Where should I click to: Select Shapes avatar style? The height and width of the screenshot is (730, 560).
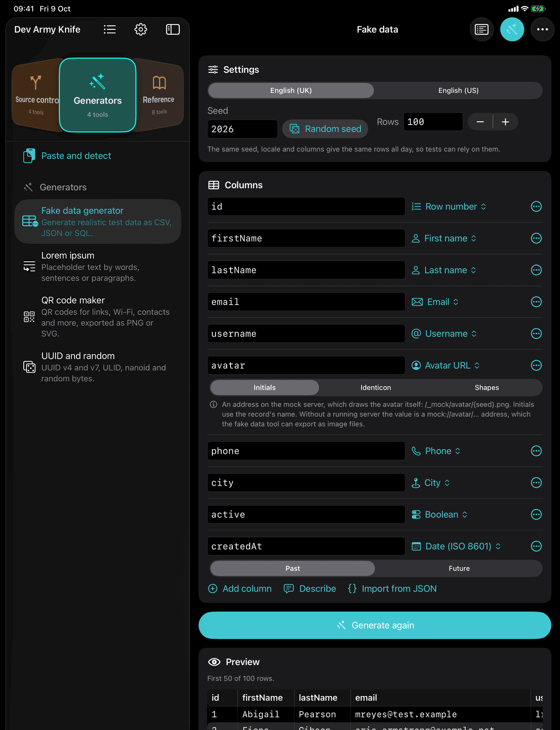(x=487, y=387)
